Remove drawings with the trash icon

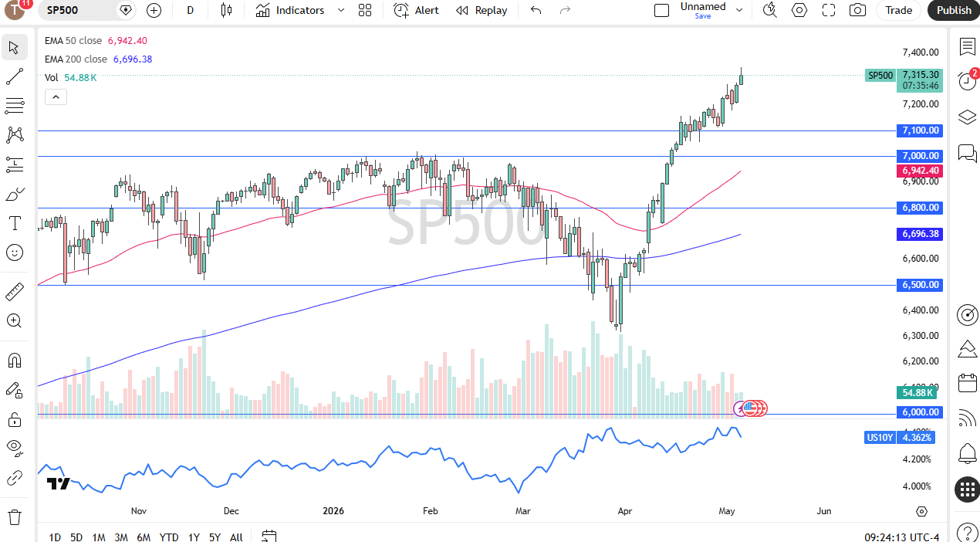coord(14,517)
